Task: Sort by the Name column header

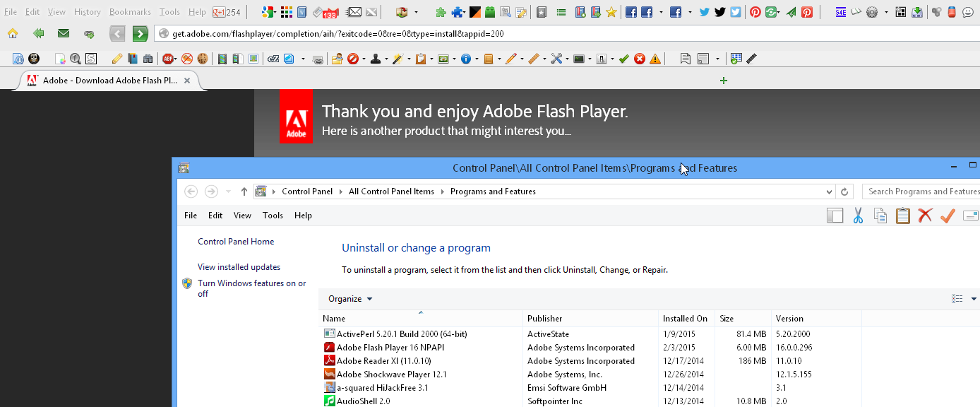Action: pos(421,319)
